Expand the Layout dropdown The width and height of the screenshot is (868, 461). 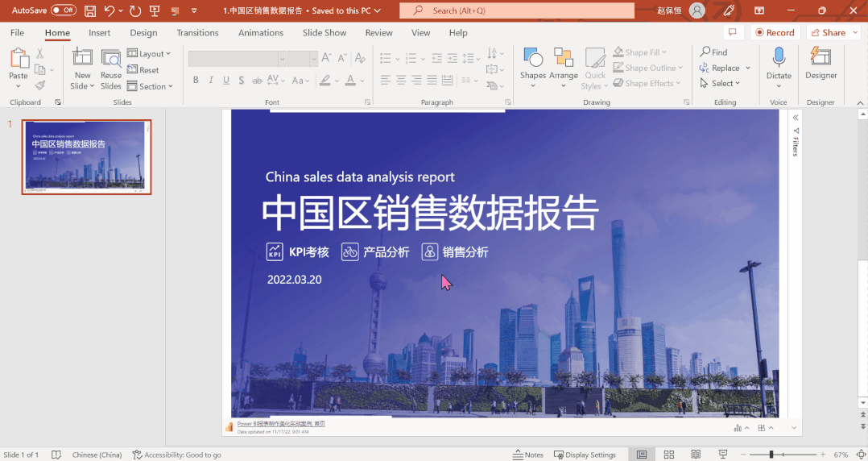pyautogui.click(x=150, y=54)
